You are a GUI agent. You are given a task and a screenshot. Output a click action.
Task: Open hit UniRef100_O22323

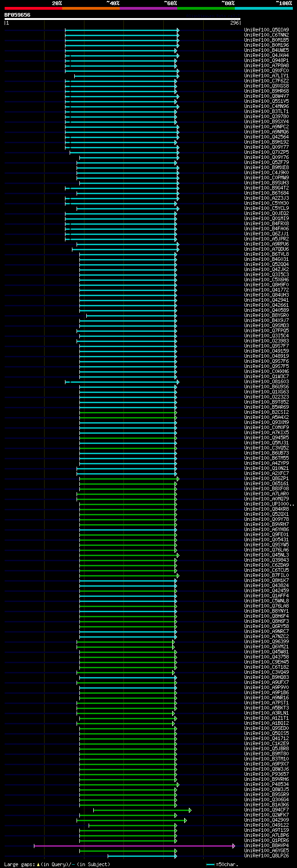pos(266,397)
